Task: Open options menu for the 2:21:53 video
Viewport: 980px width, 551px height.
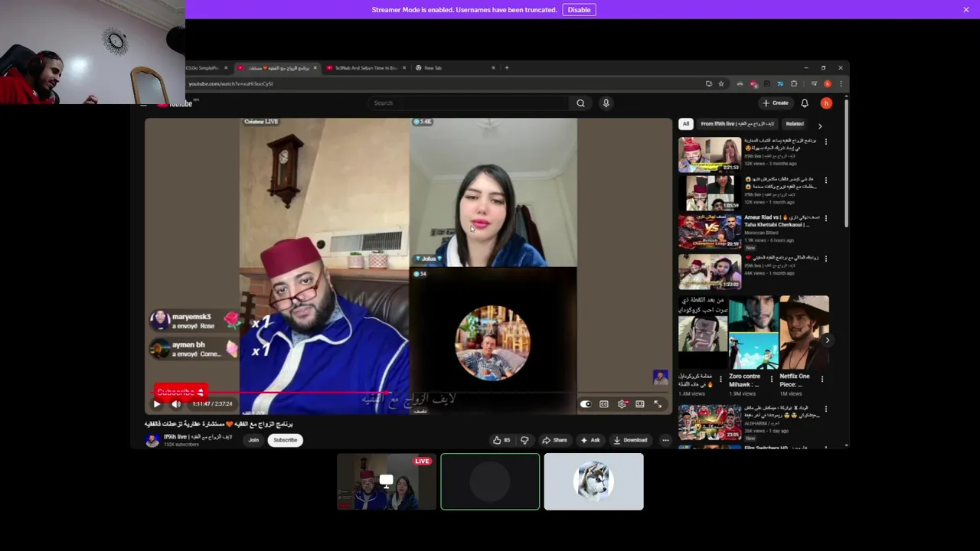Action: pos(825,142)
